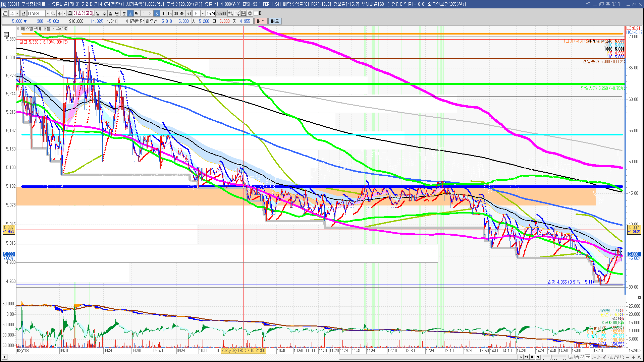The height and width of the screenshot is (362, 644).
Task: Click the chart grid icon at left axis
Action: click(6, 34)
